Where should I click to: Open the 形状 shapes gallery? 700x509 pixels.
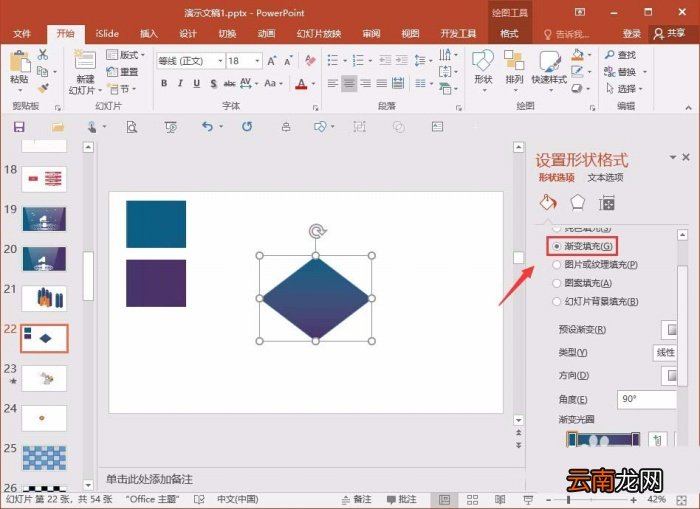tap(483, 69)
